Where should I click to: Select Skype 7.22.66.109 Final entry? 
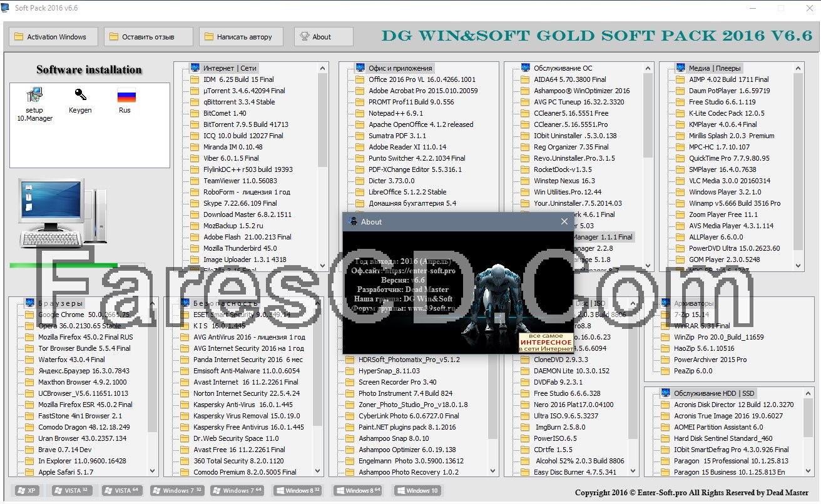click(x=240, y=203)
